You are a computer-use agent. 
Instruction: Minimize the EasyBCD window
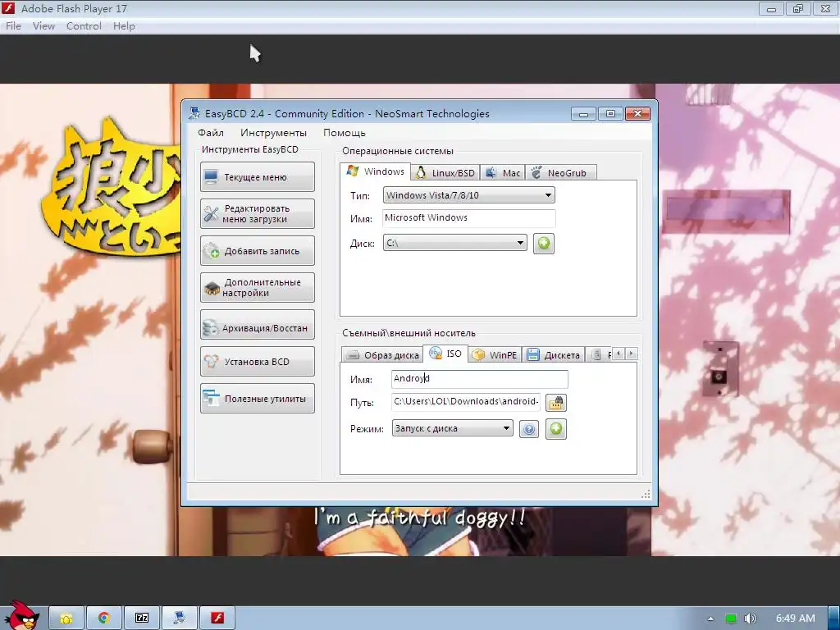click(x=583, y=113)
